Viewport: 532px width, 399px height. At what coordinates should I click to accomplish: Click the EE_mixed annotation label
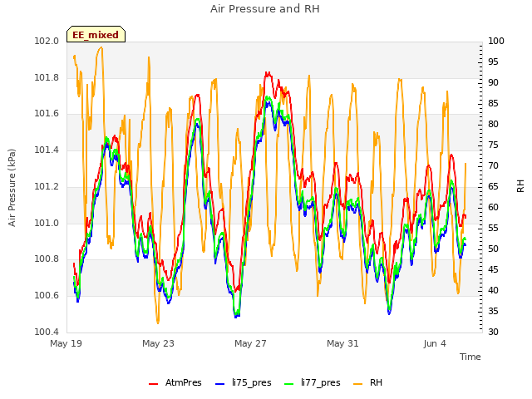tap(96, 35)
